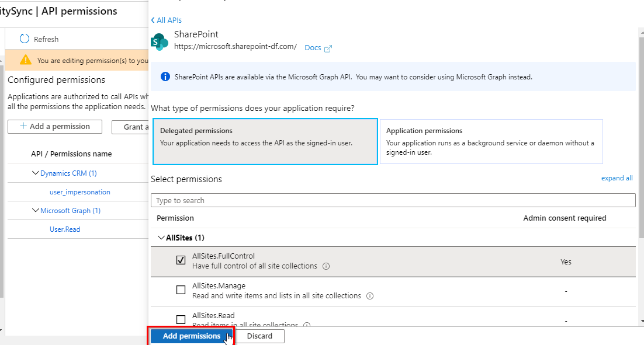The image size is (644, 345).
Task: Click the Admin consent required column header
Action: point(565,218)
